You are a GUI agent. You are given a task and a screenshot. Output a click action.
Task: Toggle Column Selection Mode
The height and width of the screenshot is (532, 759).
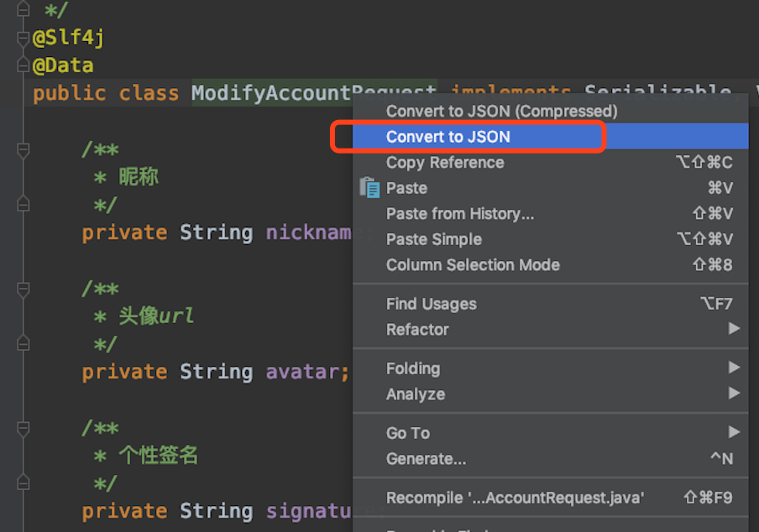473,265
